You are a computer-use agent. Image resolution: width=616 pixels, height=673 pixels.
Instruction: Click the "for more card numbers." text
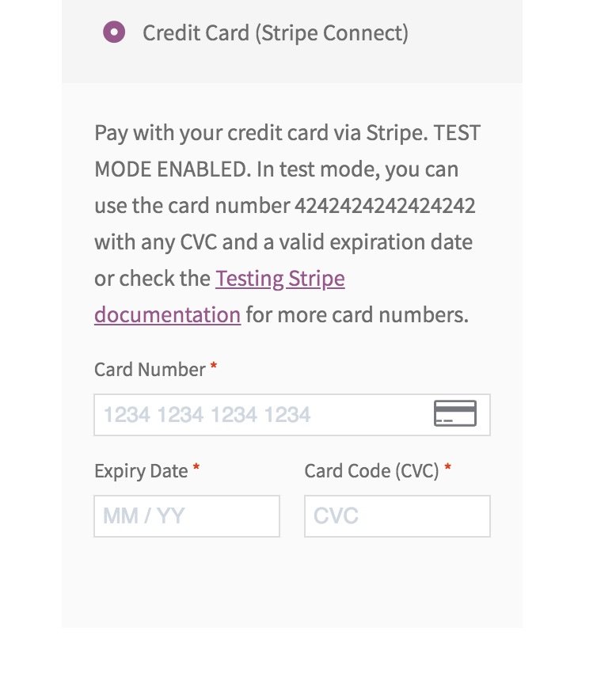357,314
